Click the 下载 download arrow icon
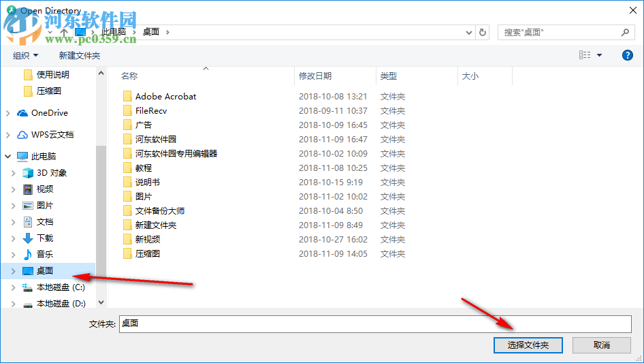The height and width of the screenshot is (363, 644). tap(27, 238)
